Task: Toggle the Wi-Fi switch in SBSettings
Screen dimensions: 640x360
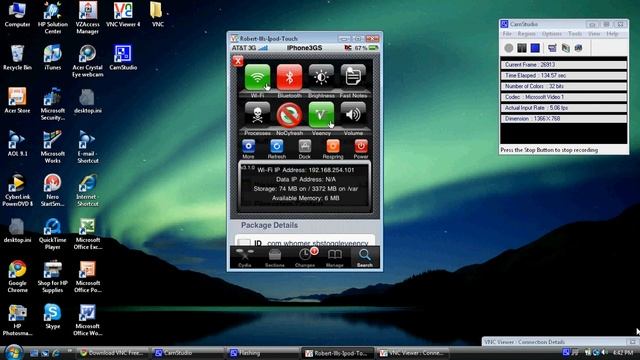Action: (x=257, y=77)
